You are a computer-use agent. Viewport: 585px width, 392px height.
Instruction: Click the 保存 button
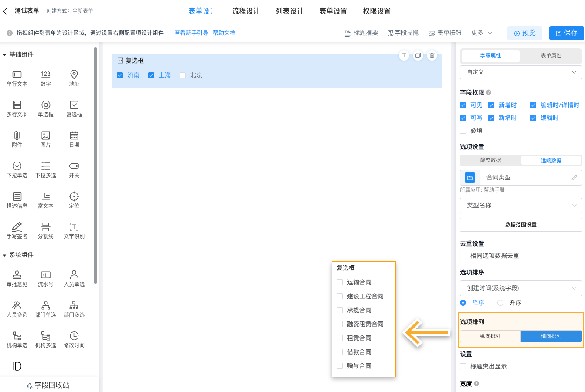566,33
